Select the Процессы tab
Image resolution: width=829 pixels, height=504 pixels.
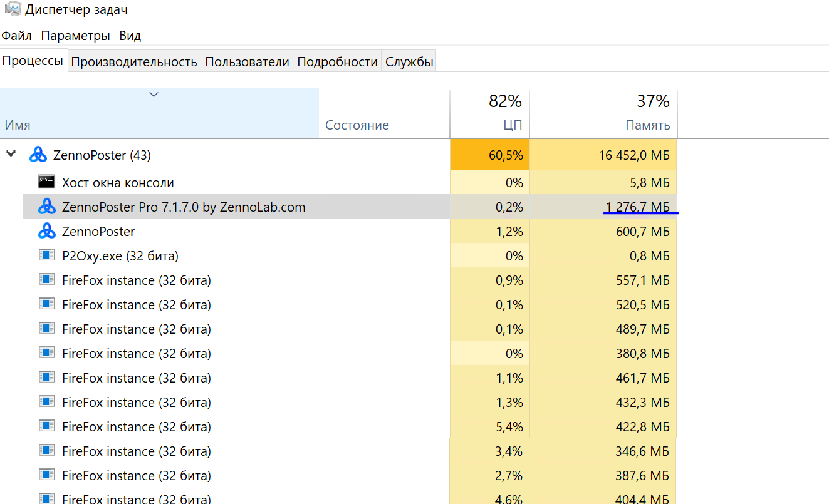(x=33, y=61)
